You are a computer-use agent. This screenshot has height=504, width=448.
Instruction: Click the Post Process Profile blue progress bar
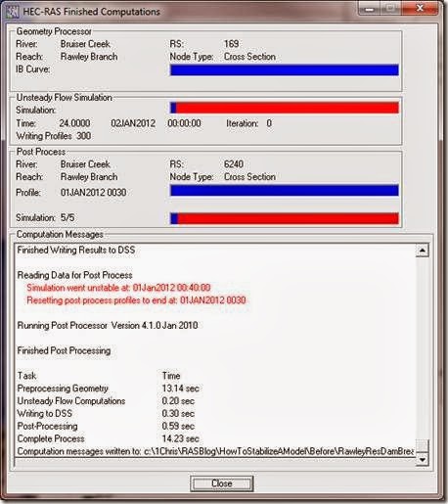pos(285,190)
